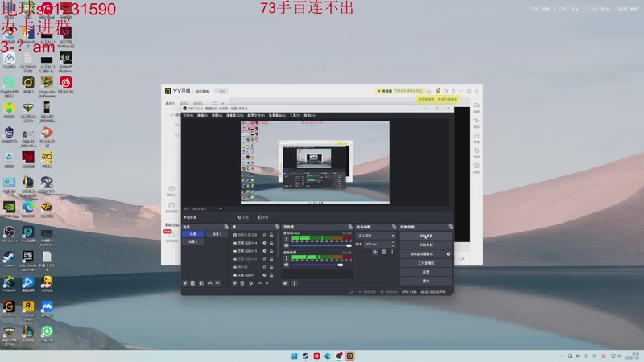Mute the 麦克风/Aux channel speaker icon
The width and height of the screenshot is (644, 362).
click(x=287, y=245)
